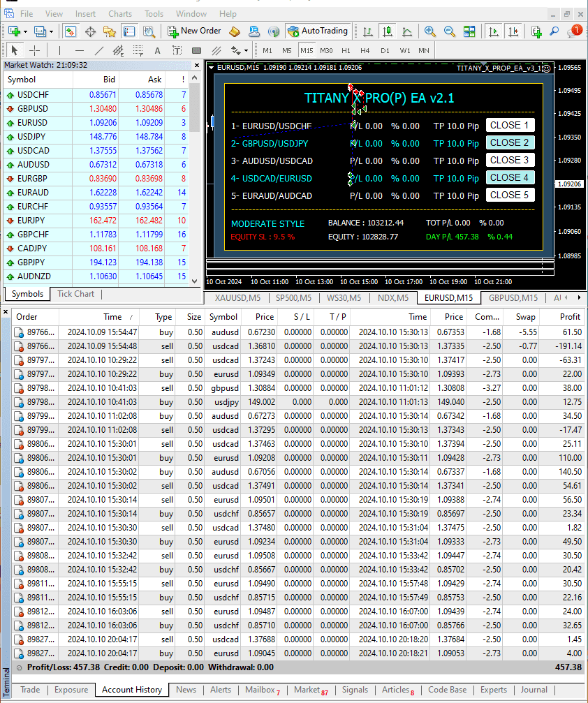Close the Terminal panel

(6, 311)
